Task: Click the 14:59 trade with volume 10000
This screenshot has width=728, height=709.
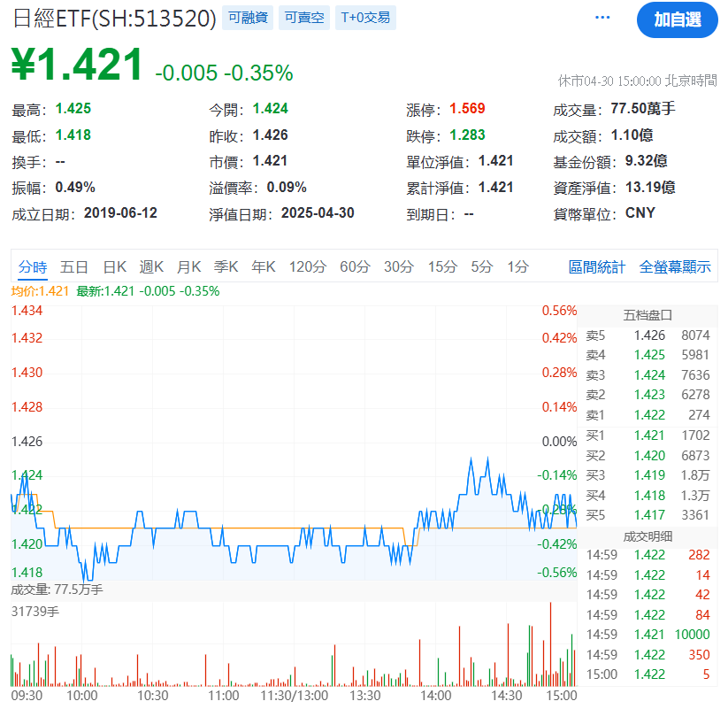Action: pyautogui.click(x=648, y=635)
